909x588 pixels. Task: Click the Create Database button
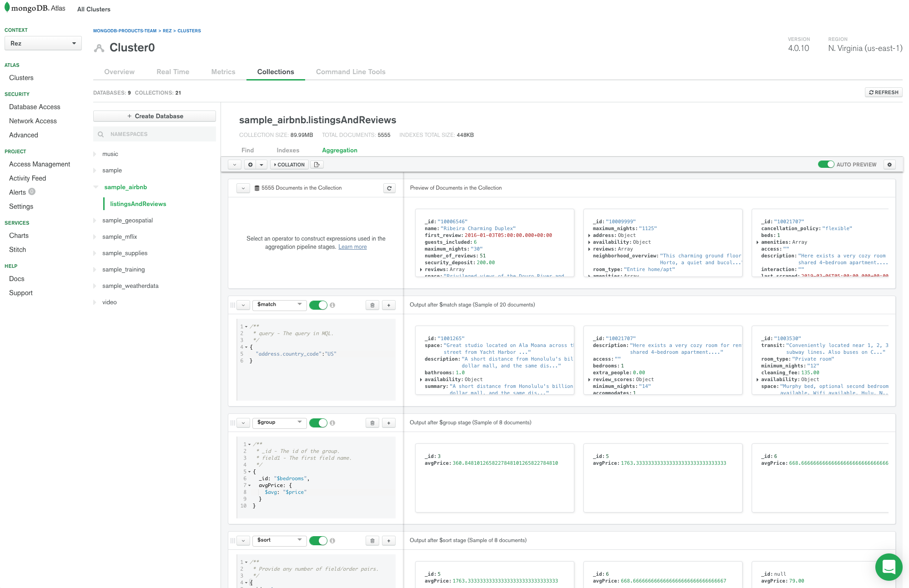tap(155, 116)
